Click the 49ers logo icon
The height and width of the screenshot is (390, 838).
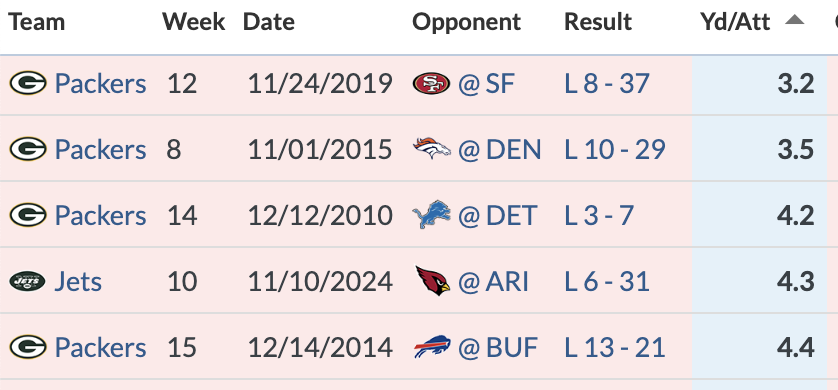431,84
